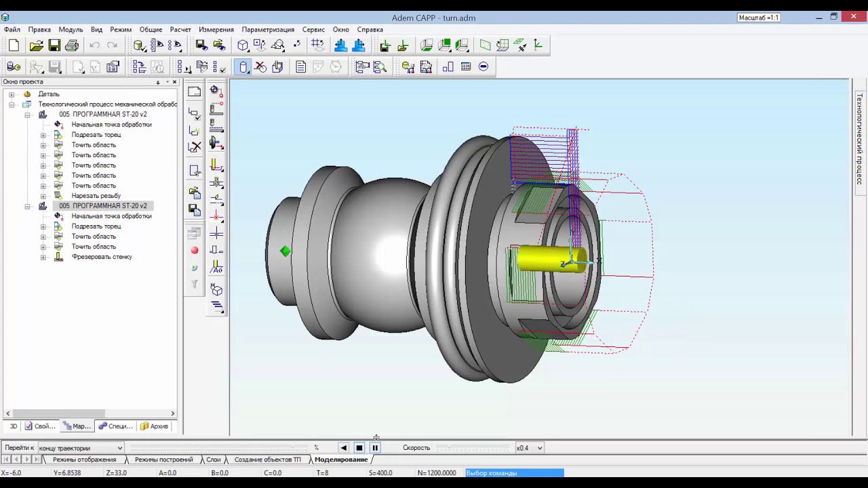Click the zoom magnifier icon in top toolbar
The height and width of the screenshot is (488, 868).
[278, 45]
